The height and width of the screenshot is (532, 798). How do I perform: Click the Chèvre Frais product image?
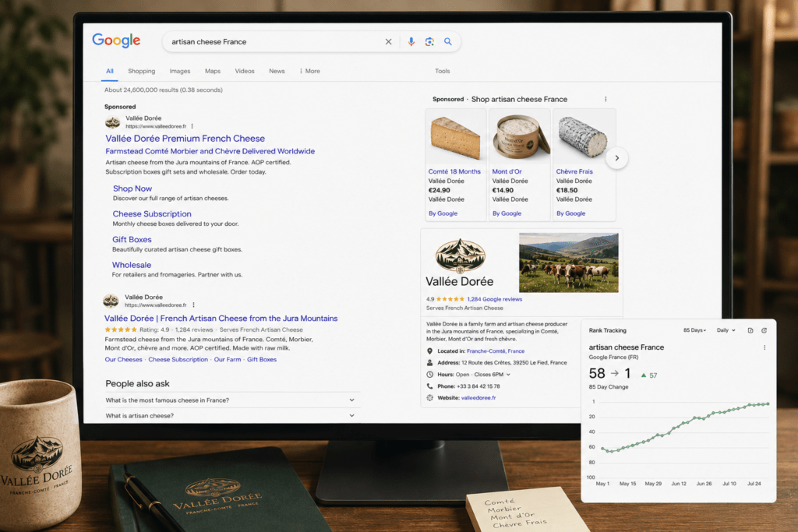pos(583,137)
